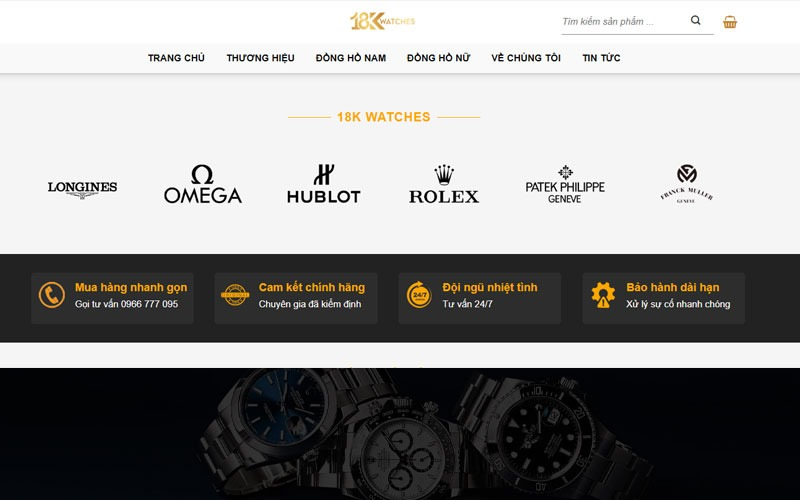Click the product search input field
This screenshot has width=800, height=500.
[623, 21]
